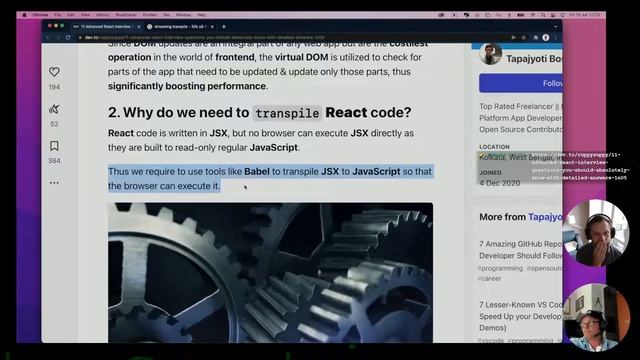The width and height of the screenshot is (640, 360).
Task: Click the battery icon in menu bar
Action: point(520,15)
